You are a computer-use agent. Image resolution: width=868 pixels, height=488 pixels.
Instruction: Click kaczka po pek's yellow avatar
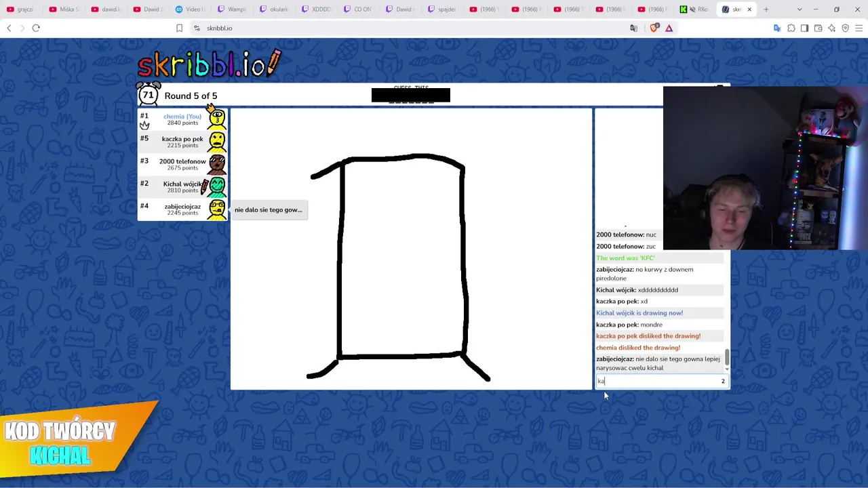click(217, 142)
